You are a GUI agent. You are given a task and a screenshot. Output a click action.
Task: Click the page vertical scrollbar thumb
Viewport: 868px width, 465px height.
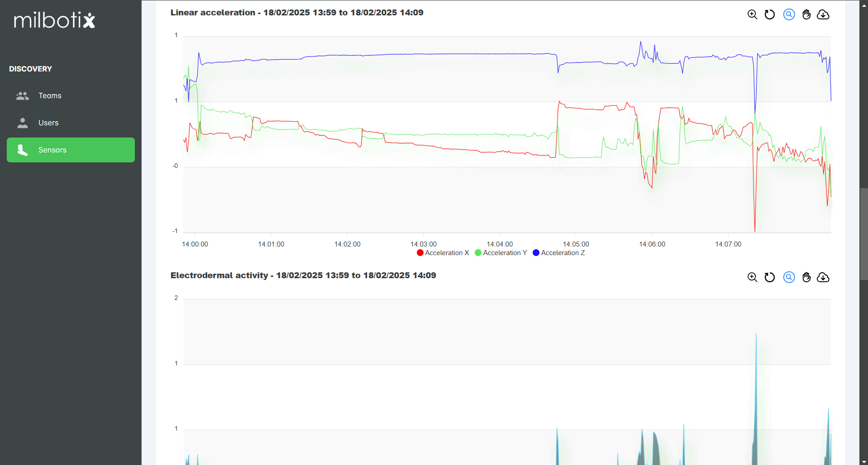click(x=863, y=234)
